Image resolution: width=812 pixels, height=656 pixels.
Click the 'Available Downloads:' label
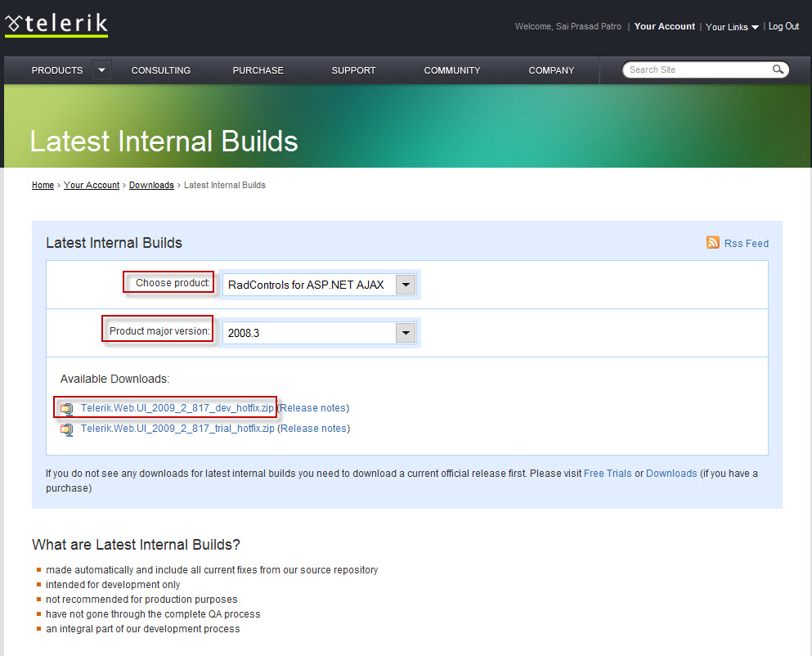point(114,379)
